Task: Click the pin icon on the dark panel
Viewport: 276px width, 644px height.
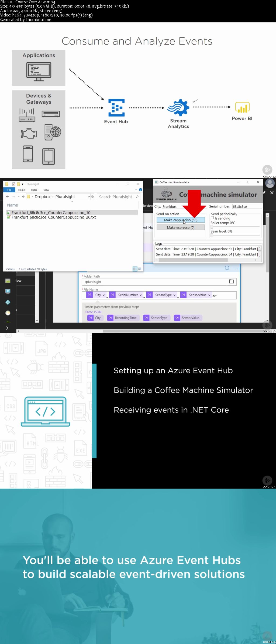Action: tap(264, 193)
